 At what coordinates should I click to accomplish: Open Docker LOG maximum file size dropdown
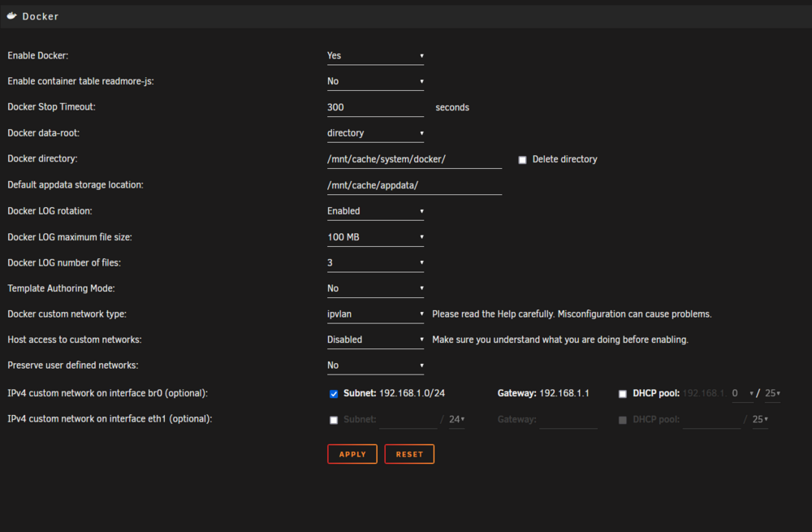[x=375, y=237]
